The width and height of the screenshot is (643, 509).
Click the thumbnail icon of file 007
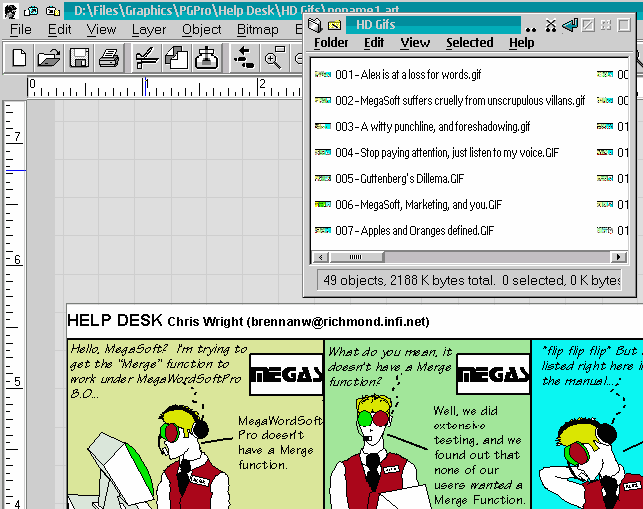coord(323,230)
